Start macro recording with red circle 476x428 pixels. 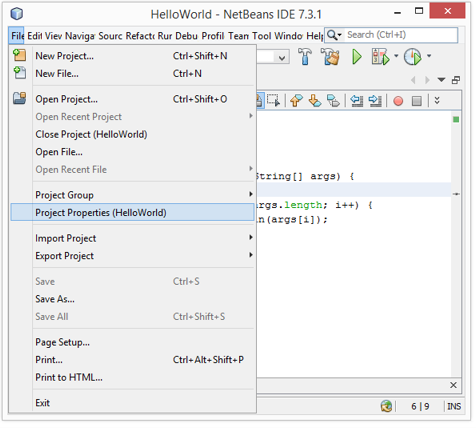[x=398, y=101]
